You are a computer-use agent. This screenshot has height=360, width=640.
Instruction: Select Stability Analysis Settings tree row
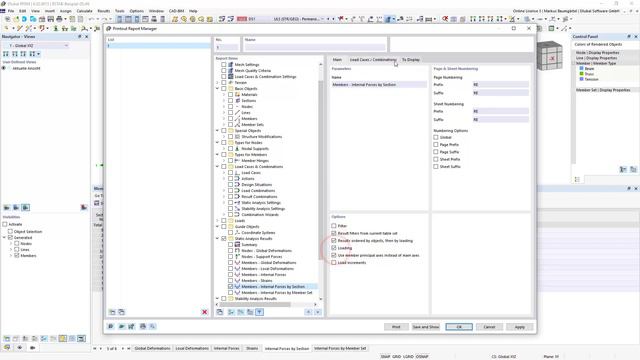(x=263, y=209)
